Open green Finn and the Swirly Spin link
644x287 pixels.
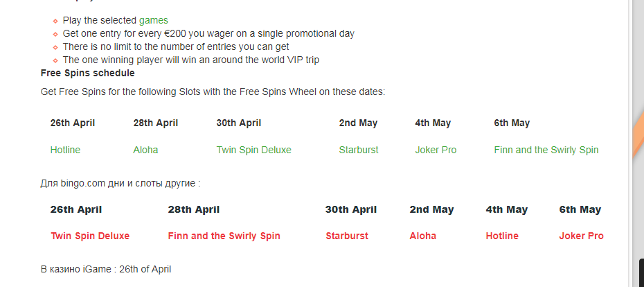tap(546, 150)
